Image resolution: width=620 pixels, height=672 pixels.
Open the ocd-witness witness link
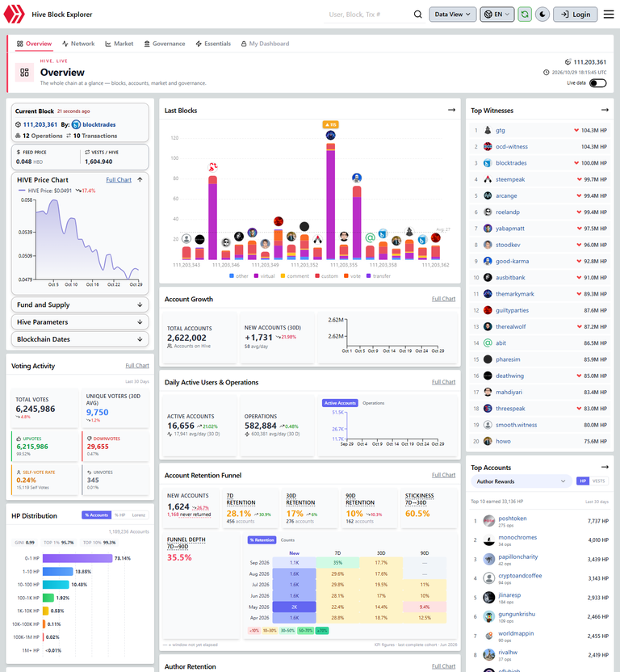[512, 146]
